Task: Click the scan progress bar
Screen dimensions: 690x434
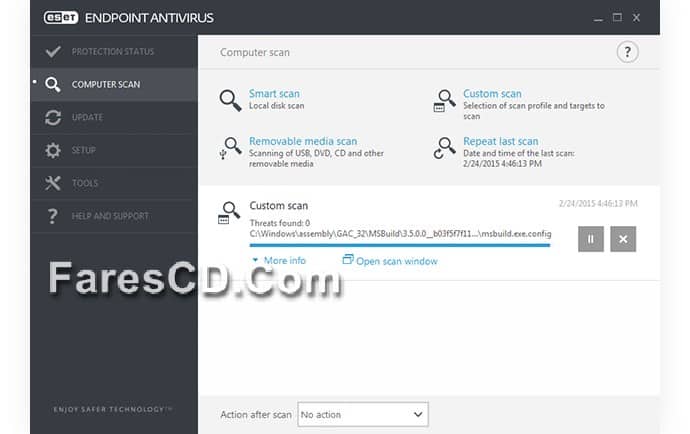Action: pos(400,245)
